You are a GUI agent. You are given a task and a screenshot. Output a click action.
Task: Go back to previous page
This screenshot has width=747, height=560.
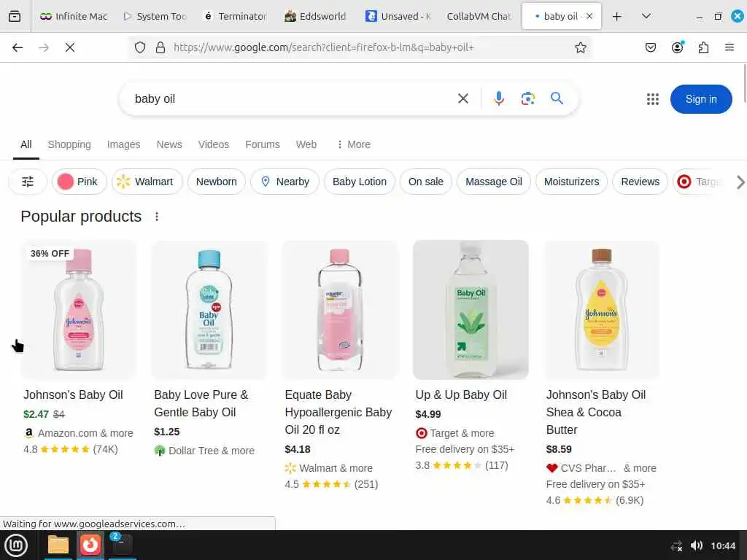[x=18, y=47]
